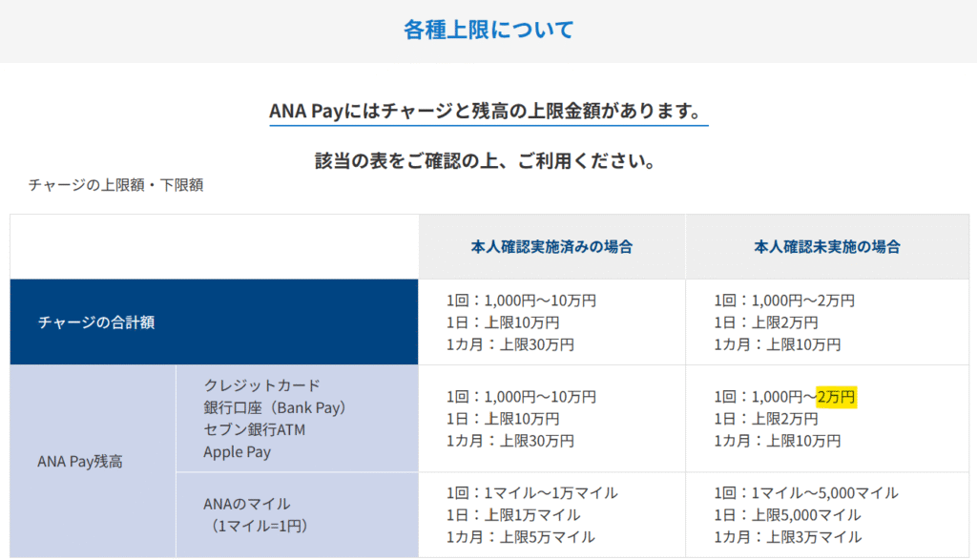Viewport: 977px width, 560px height.
Task: Select "1日：上限2万円" in the クレジットカード row
Action: coord(766,419)
